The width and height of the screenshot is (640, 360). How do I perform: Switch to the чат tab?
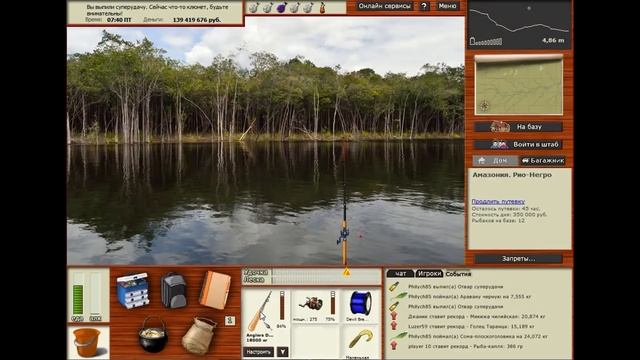click(400, 274)
